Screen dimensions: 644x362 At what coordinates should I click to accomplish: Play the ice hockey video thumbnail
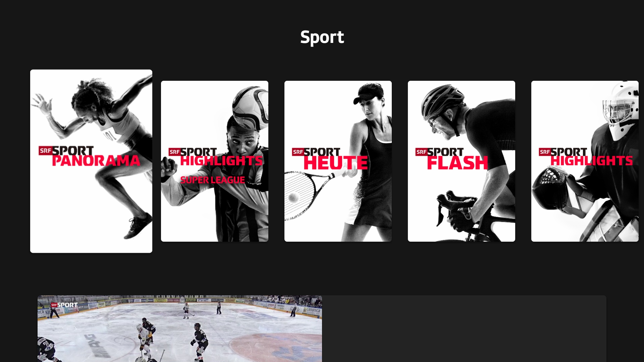(x=180, y=328)
